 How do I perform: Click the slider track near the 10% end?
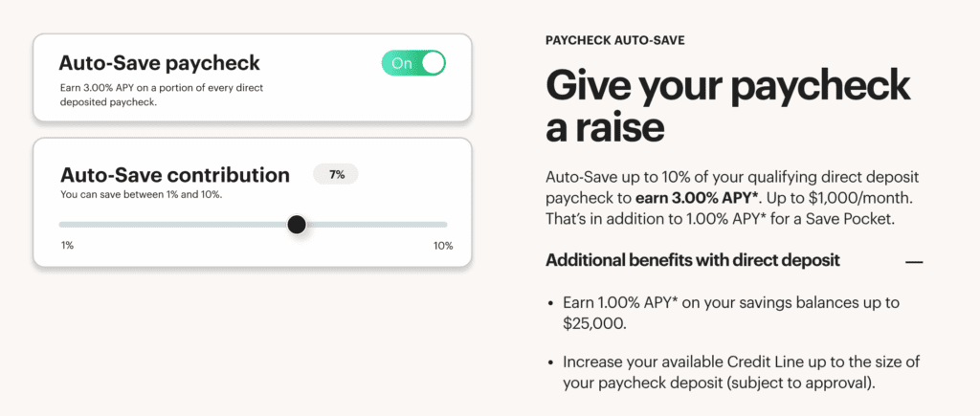[x=432, y=224]
